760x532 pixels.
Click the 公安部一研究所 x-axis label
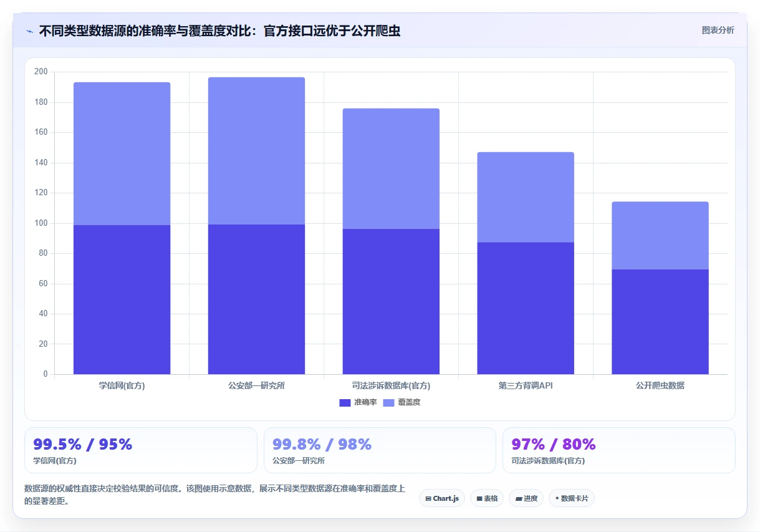[256, 385]
